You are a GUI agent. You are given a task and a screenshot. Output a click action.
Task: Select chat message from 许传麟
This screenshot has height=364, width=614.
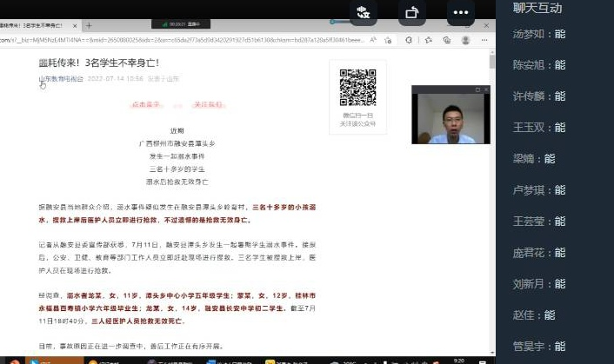point(539,96)
